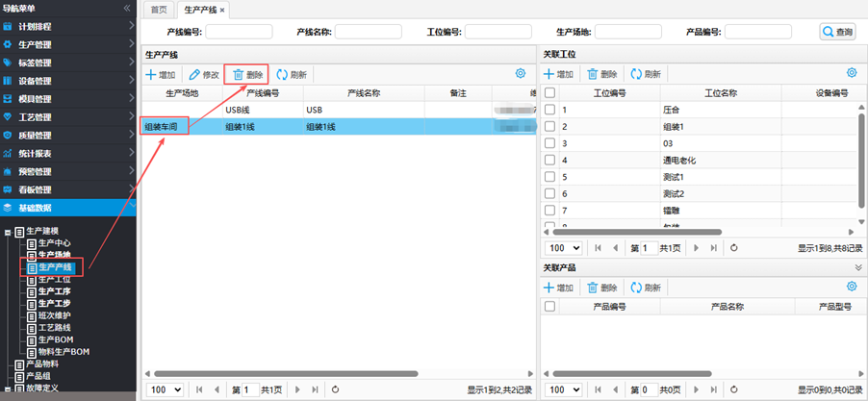This screenshot has width=868, height=401.
Task: Click the 质量管理 shield icon
Action: 8,135
